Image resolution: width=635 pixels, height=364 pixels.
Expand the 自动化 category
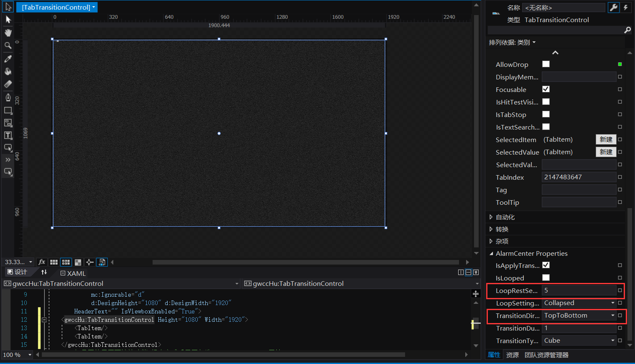pos(491,217)
